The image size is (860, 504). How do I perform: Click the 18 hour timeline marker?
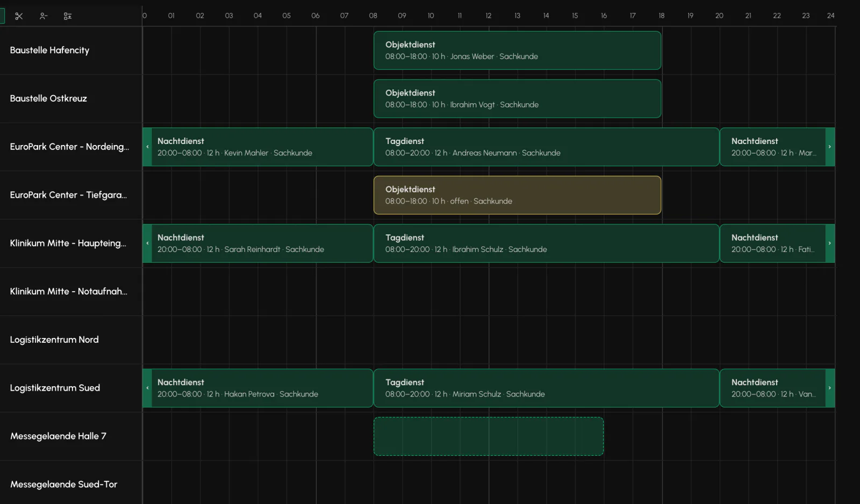(662, 16)
